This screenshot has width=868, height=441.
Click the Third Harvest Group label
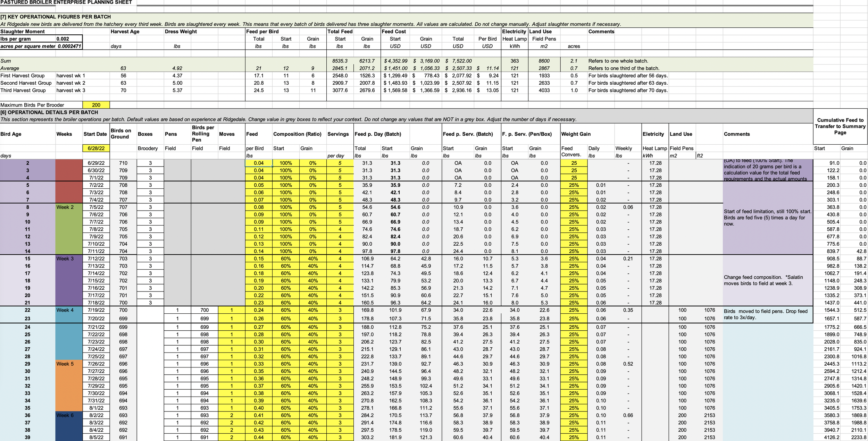click(x=23, y=90)
